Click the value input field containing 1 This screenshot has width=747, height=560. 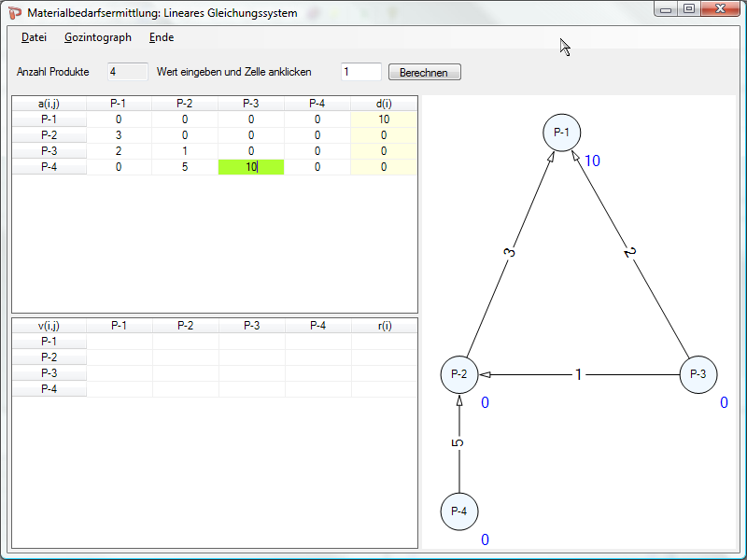coord(361,72)
